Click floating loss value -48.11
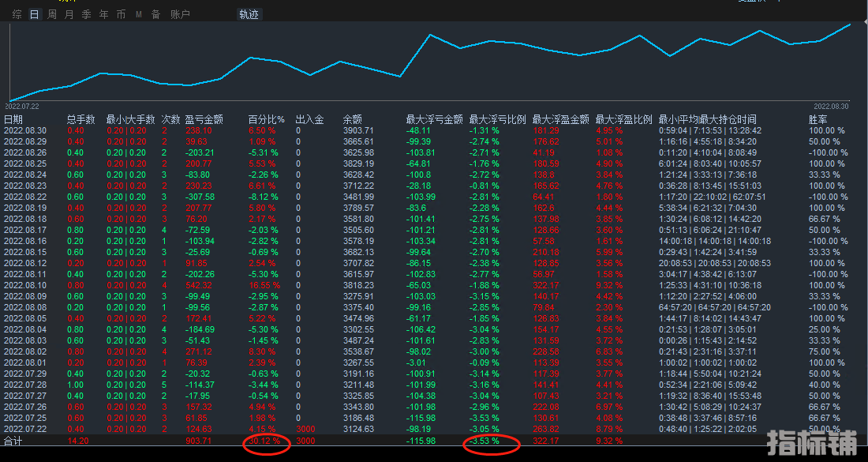This screenshot has width=868, height=462. pos(418,131)
